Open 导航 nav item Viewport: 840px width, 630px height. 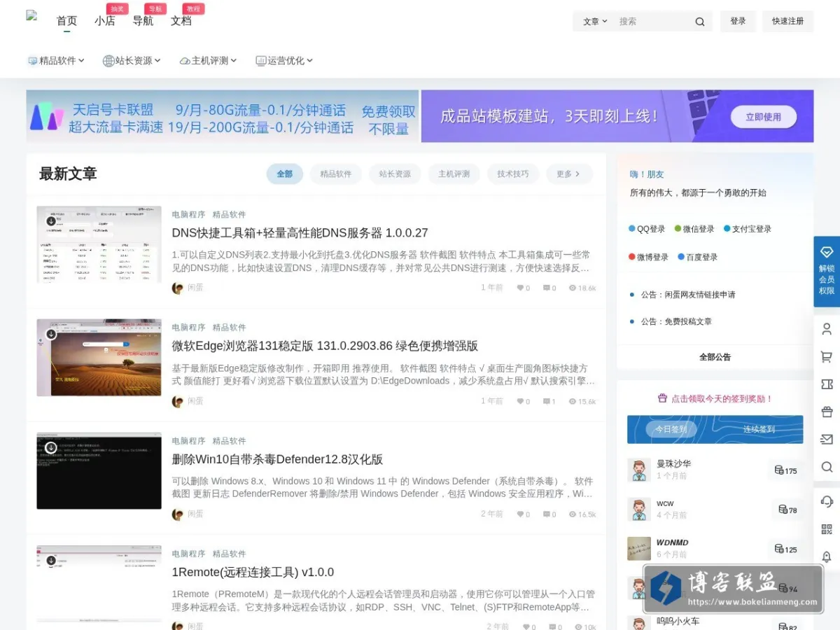point(143,21)
